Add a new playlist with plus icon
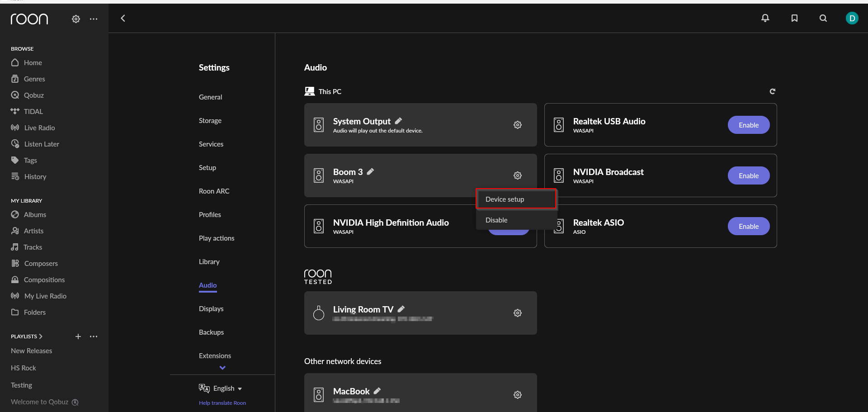Image resolution: width=868 pixels, height=412 pixels. tap(78, 336)
